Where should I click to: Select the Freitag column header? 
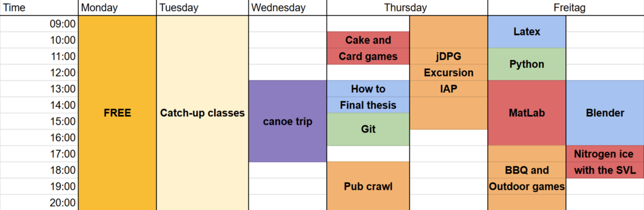566,7
